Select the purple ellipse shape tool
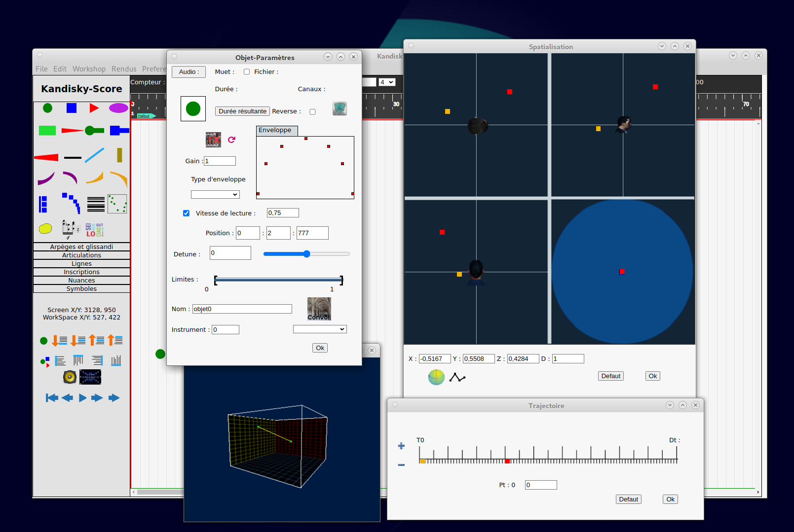794x532 pixels. [118, 108]
